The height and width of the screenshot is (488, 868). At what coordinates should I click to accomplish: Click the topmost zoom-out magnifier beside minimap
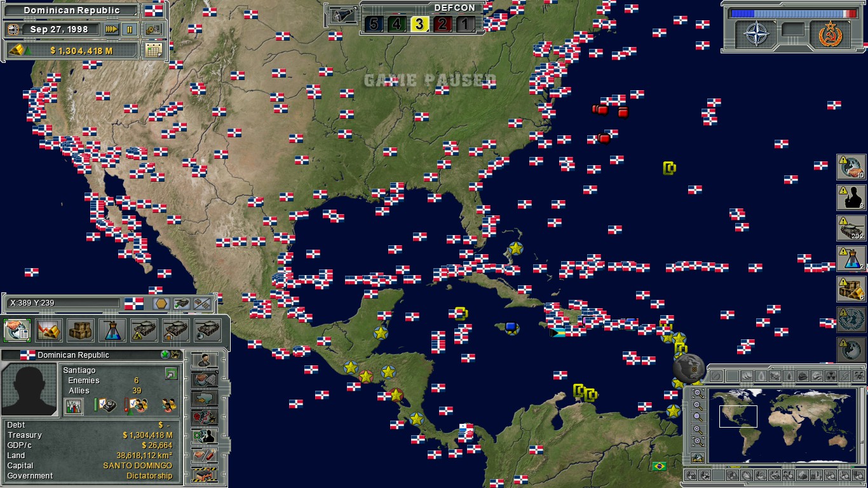pyautogui.click(x=698, y=393)
